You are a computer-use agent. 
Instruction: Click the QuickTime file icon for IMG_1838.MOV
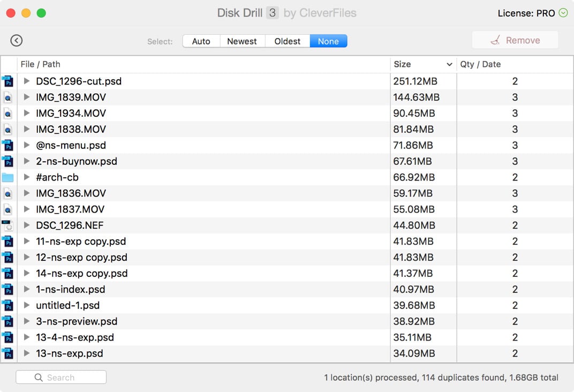[x=8, y=129]
